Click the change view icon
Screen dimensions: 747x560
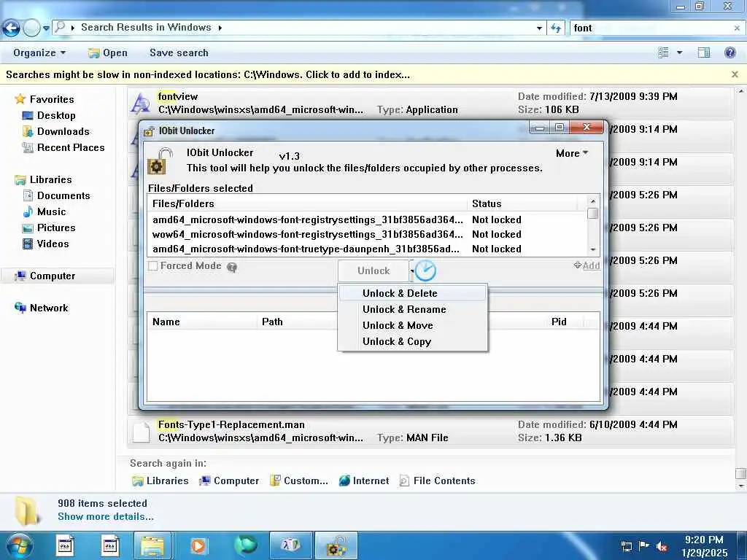[x=663, y=52]
